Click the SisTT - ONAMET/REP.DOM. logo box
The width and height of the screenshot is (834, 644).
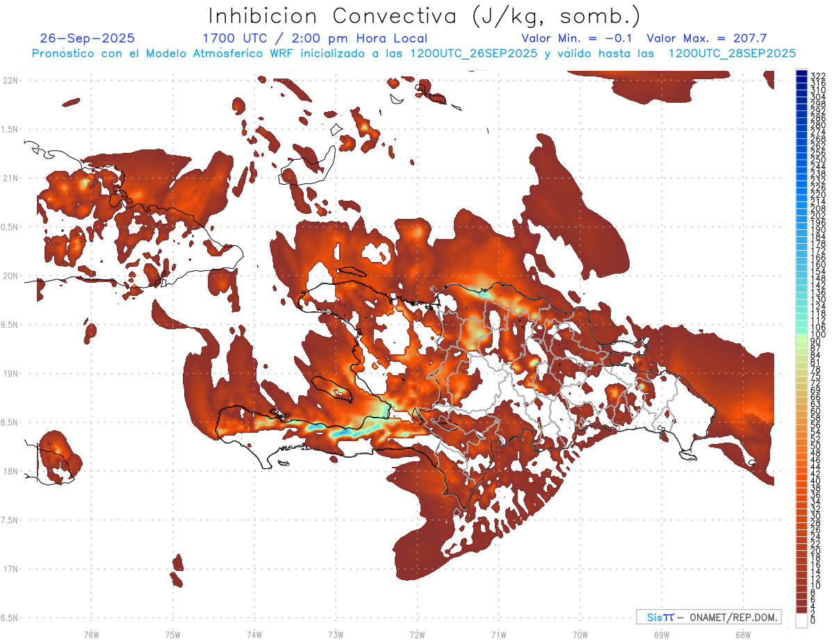(709, 617)
